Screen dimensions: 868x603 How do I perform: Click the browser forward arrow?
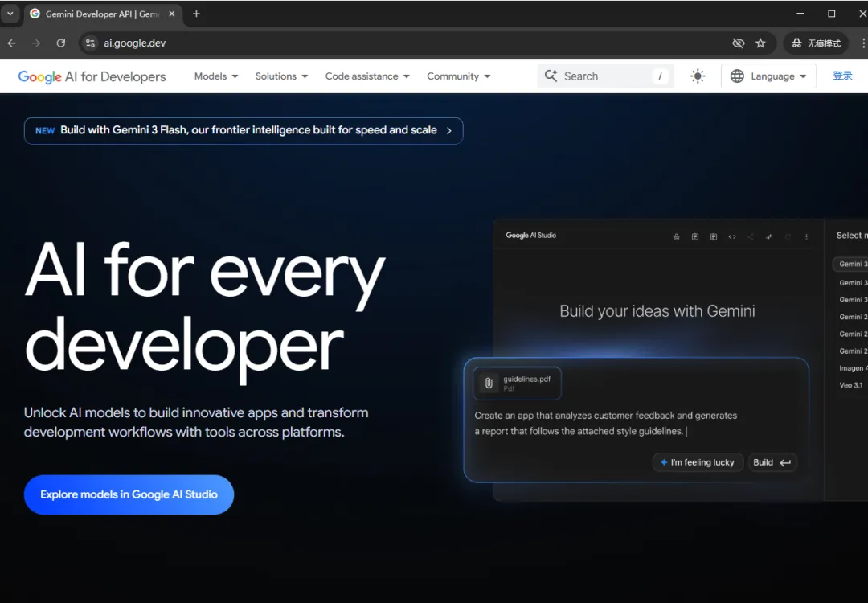pyautogui.click(x=36, y=43)
